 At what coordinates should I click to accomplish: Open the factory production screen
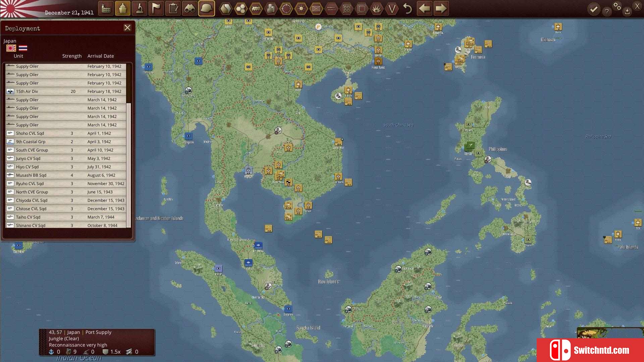106,8
